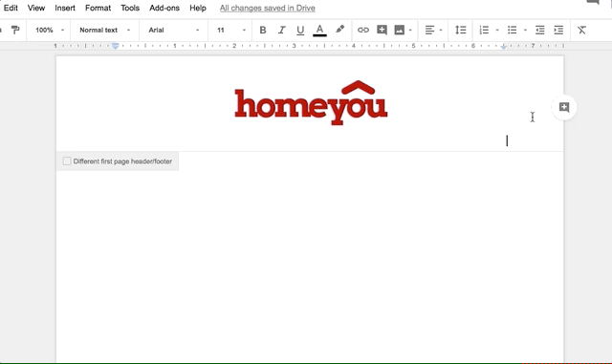612x364 pixels.
Task: Open the Insert menu
Action: point(65,8)
